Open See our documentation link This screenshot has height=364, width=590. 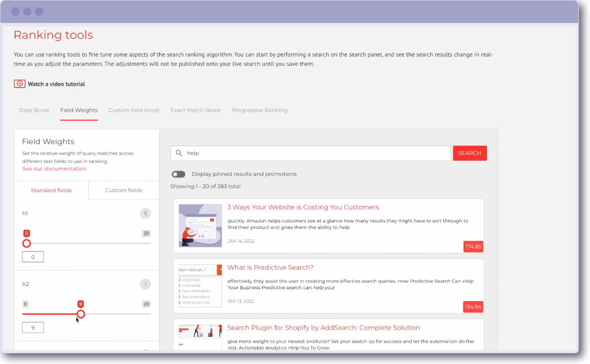(x=54, y=169)
